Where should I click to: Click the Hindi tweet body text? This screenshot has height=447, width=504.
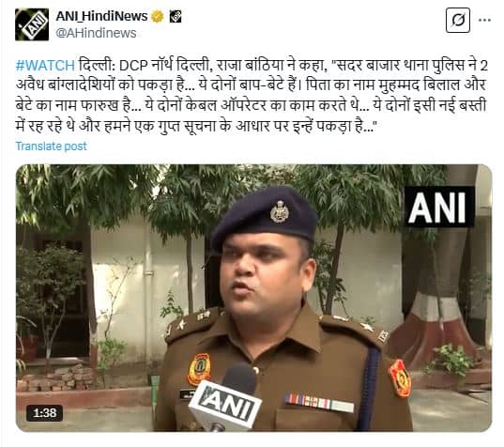[252, 96]
